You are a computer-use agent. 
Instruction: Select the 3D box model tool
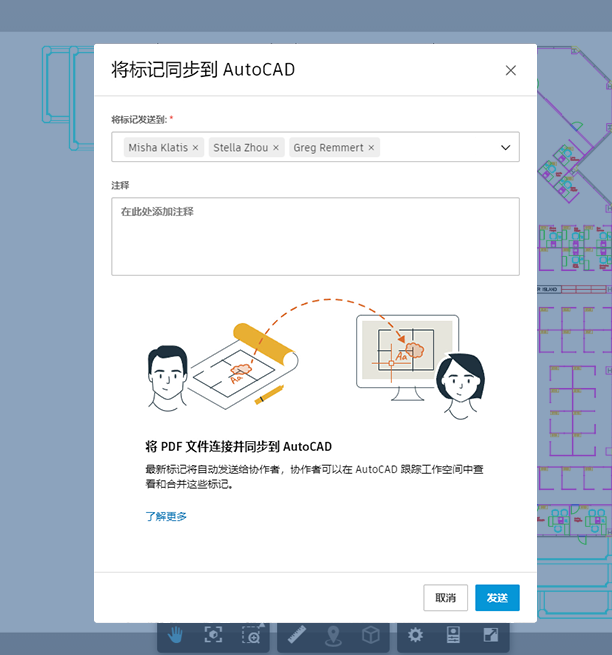pyautogui.click(x=371, y=635)
